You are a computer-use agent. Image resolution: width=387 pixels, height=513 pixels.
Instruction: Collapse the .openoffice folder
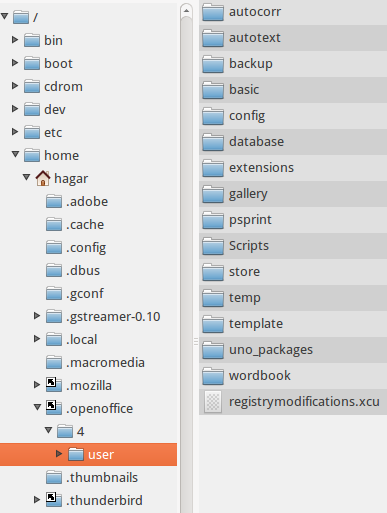pos(38,407)
